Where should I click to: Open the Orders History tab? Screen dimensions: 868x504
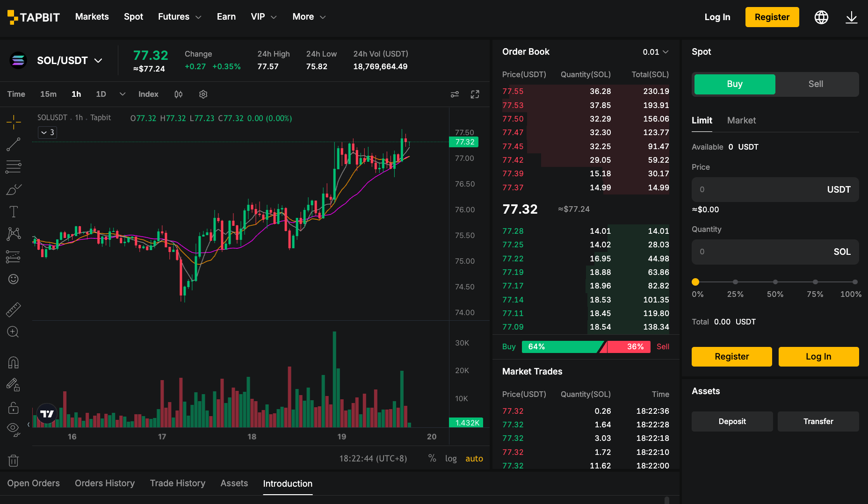click(105, 483)
